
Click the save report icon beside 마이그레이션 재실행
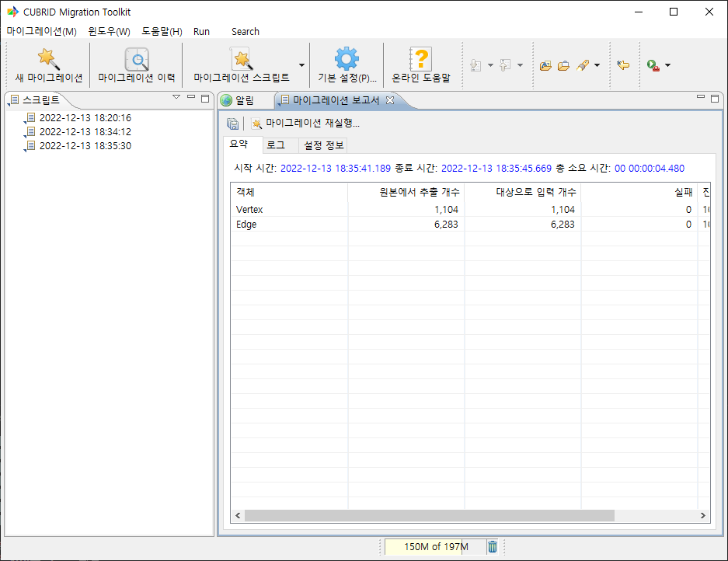point(232,124)
